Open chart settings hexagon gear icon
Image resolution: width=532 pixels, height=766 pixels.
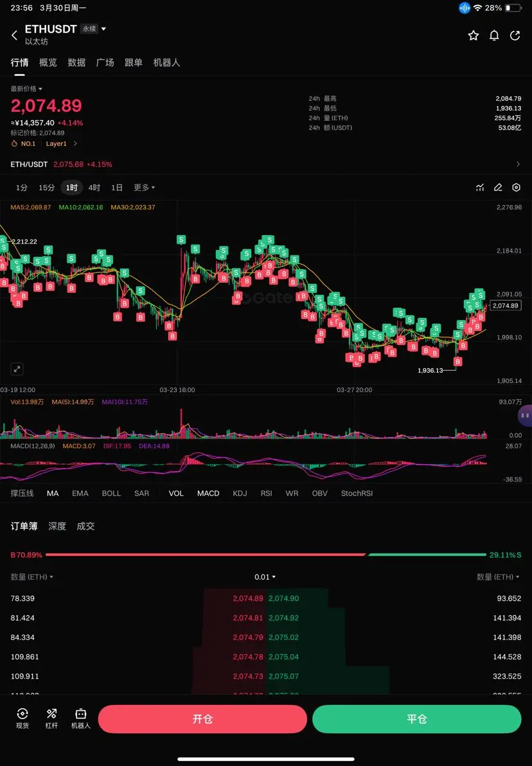(516, 188)
